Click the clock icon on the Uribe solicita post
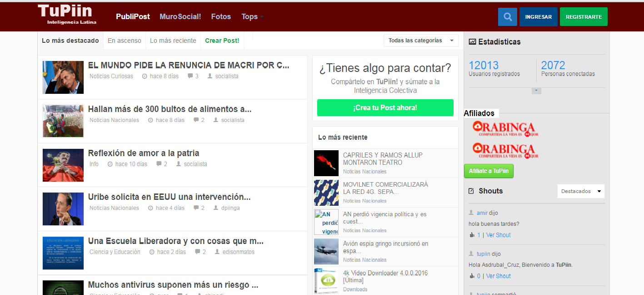Screen dimensions: 644x295 [x=150, y=208]
